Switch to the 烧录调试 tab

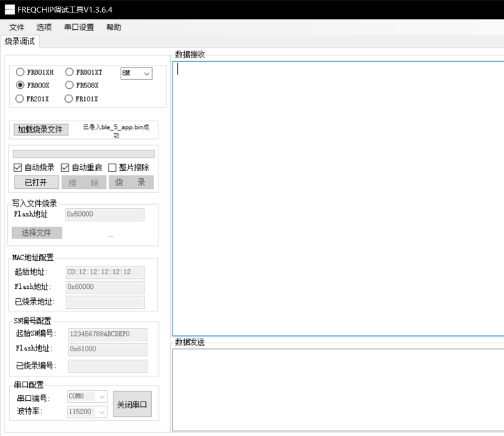20,42
